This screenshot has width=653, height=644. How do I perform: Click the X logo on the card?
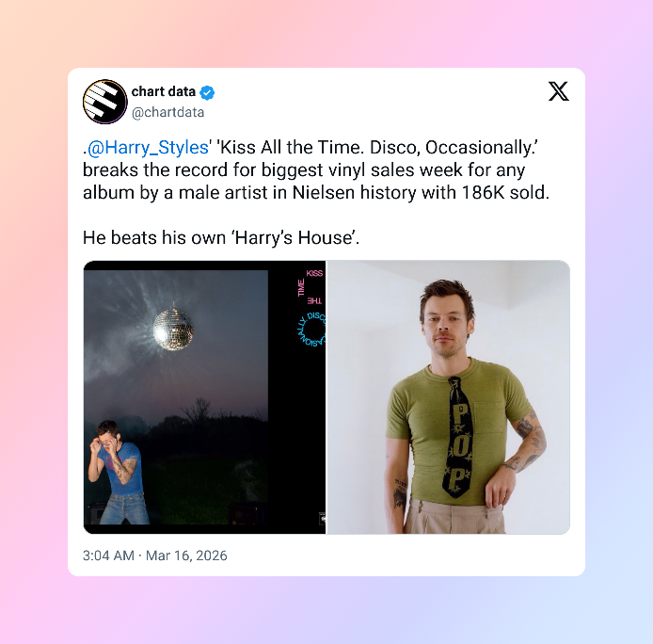coord(559,91)
